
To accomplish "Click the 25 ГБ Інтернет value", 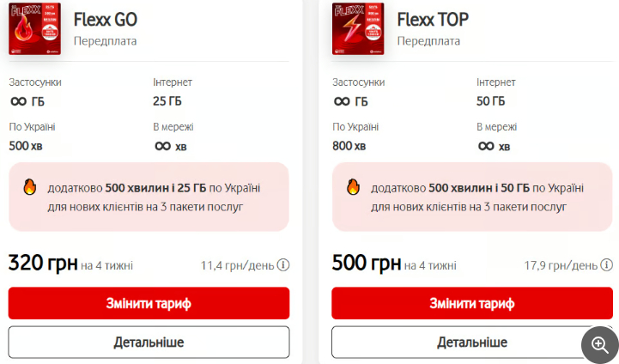I will click(x=167, y=101).
